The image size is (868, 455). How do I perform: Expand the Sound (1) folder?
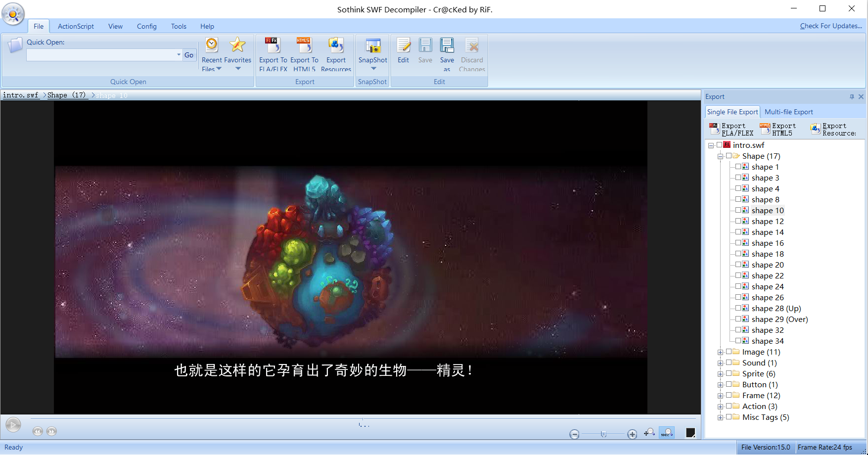click(720, 363)
